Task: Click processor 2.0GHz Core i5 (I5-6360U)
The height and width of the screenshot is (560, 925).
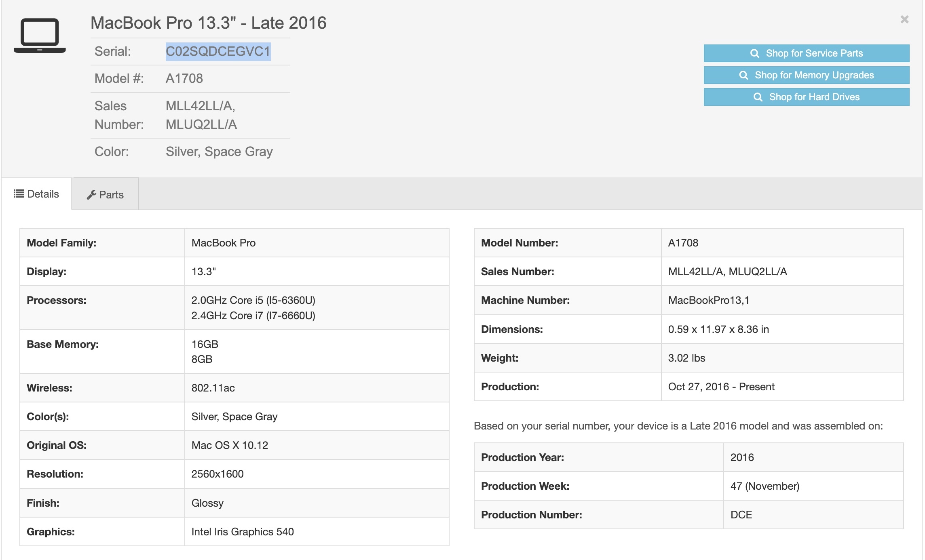Action: [x=253, y=300]
